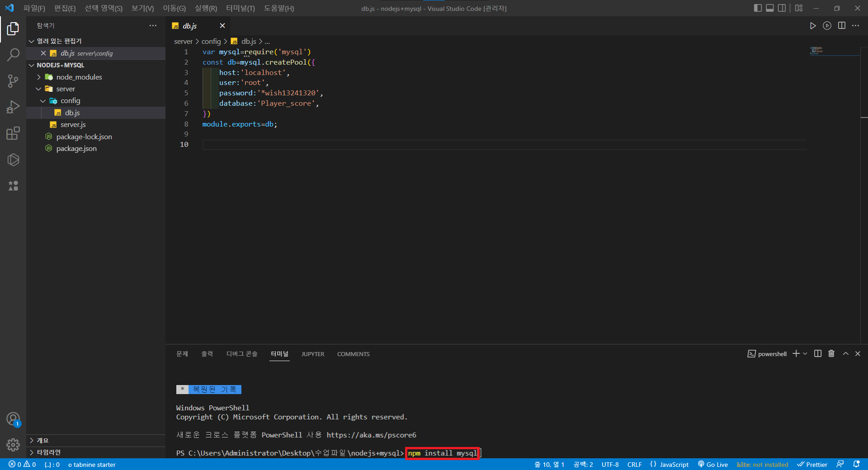Open the Accounts menu icon
Viewport: 868px width, 470px height.
click(13, 419)
